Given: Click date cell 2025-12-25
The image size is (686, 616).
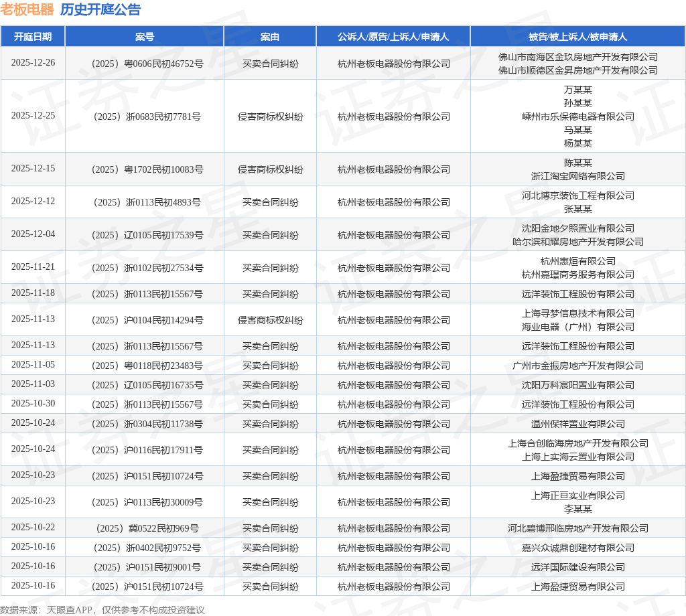Looking at the screenshot, I should pyautogui.click(x=33, y=115).
